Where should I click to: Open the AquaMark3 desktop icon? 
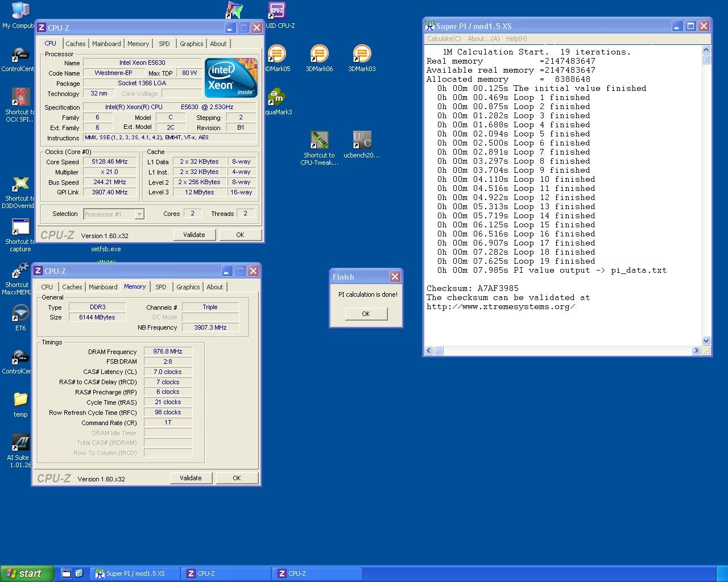click(x=276, y=97)
